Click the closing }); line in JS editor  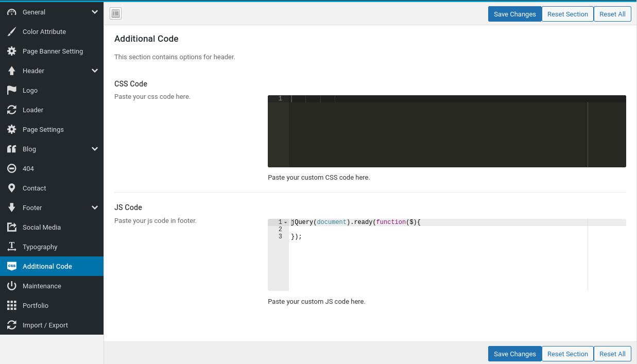point(296,237)
